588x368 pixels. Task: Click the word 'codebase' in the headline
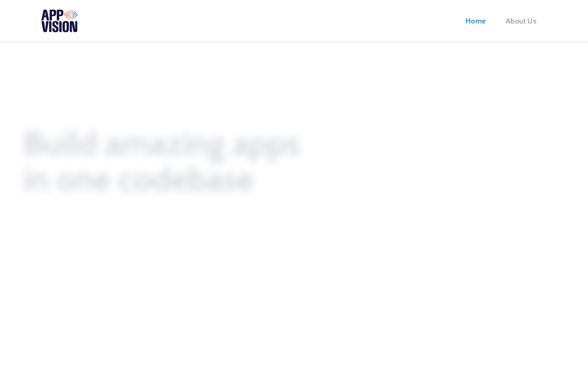click(186, 179)
